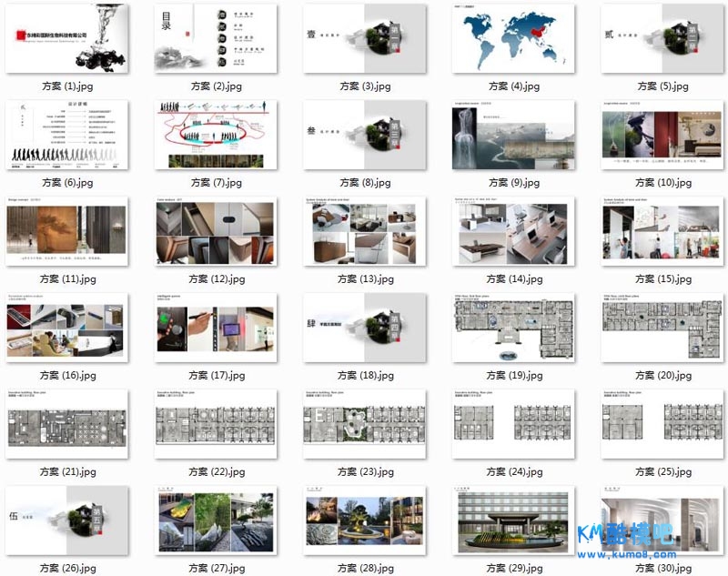Open landscape photos thumbnail 方案 (27).jpg
728x576 pixels.
click(216, 520)
